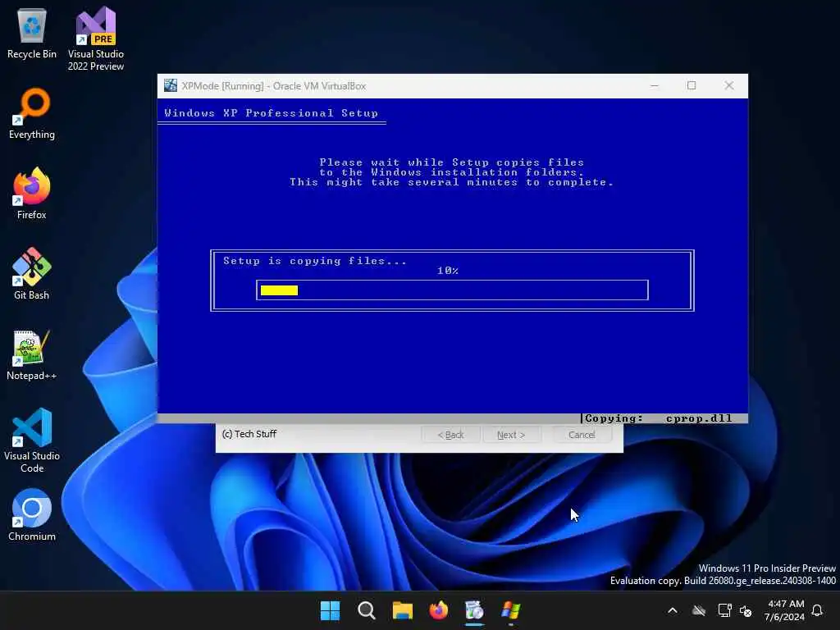Click the cloud sync tray icon
The width and height of the screenshot is (840, 630).
[699, 610]
